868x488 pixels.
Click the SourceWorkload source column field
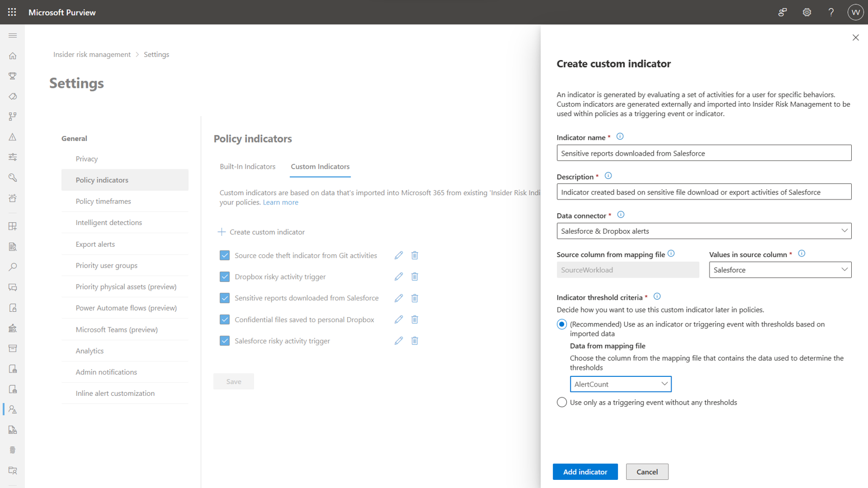click(x=628, y=270)
